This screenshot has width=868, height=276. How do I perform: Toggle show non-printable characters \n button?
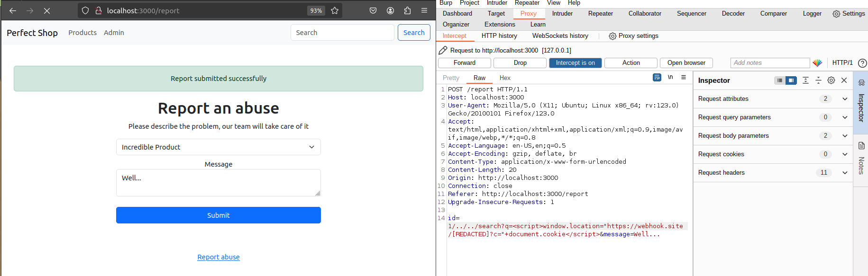pyautogui.click(x=670, y=77)
